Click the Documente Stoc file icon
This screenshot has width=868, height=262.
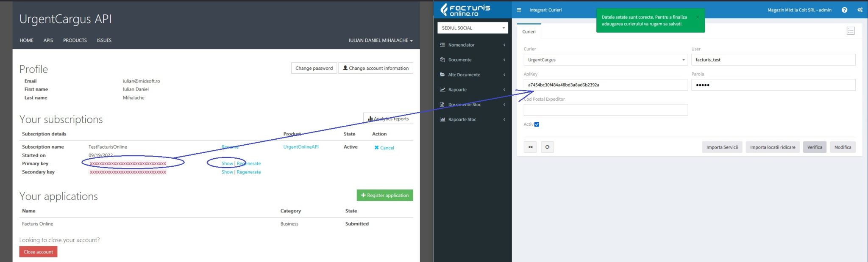tap(442, 105)
